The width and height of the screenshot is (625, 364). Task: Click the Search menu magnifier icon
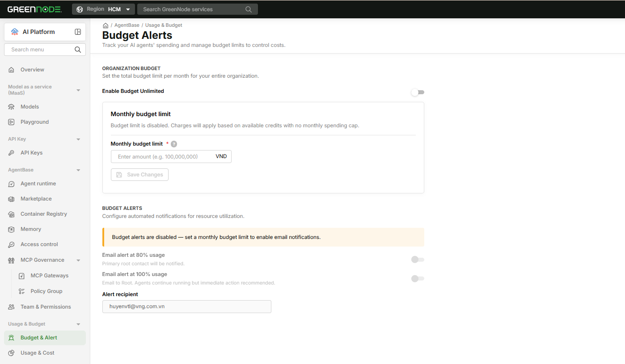[78, 50]
